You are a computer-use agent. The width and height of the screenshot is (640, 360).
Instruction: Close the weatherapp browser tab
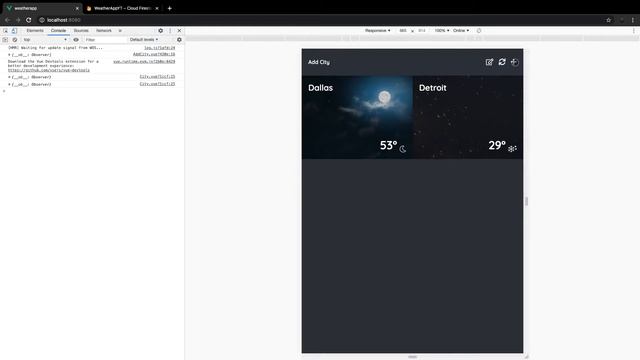click(x=77, y=8)
